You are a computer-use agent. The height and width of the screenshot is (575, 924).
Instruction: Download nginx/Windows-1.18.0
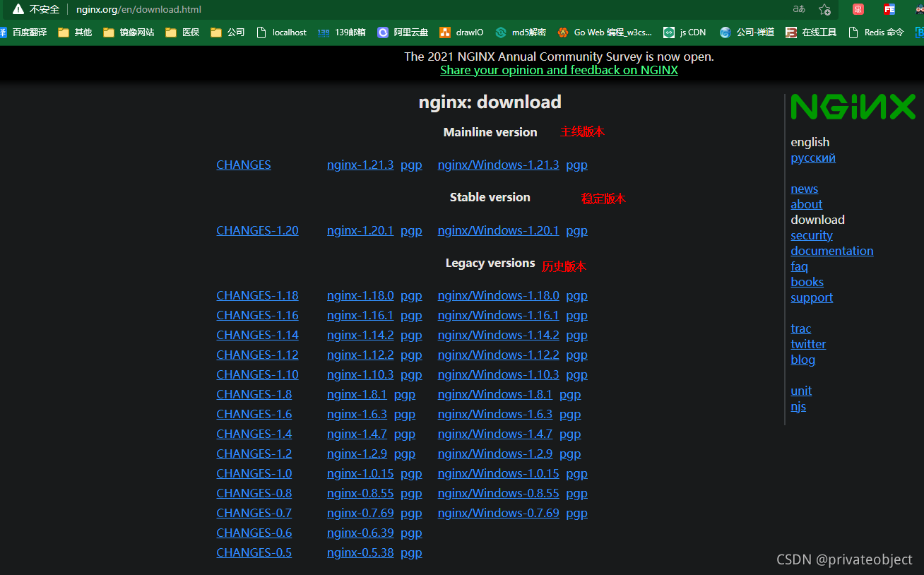click(498, 295)
